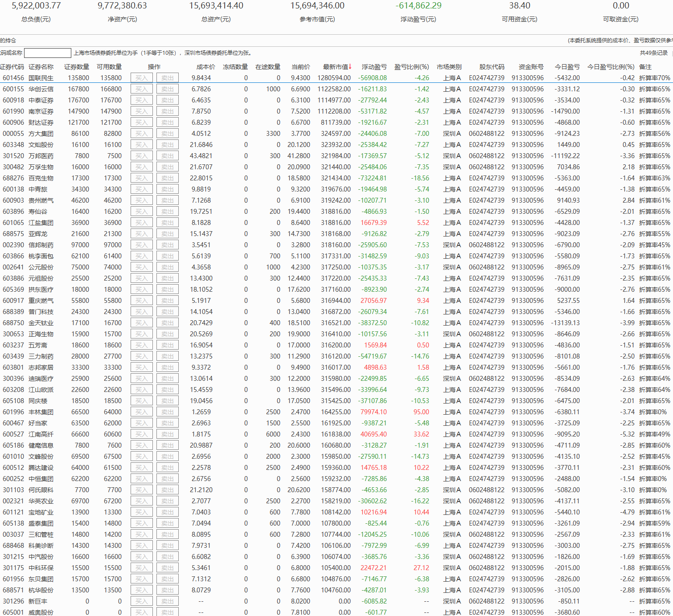Sort by 今日盈亏比例(%) column header
The height and width of the screenshot is (616, 673).
point(611,67)
